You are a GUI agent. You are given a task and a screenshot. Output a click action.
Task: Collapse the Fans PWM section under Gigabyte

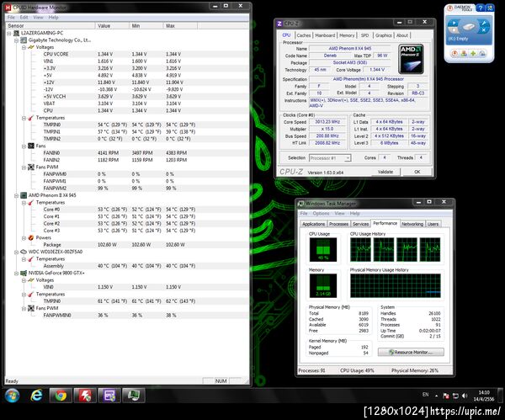pos(24,167)
